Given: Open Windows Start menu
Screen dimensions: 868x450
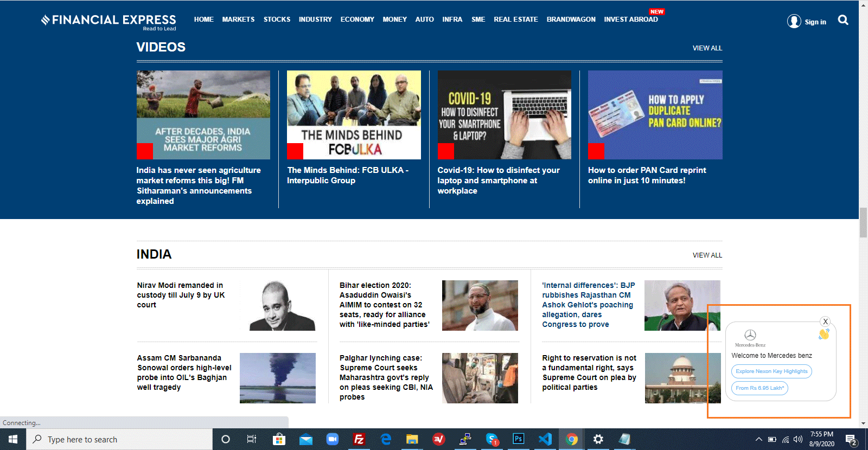Looking at the screenshot, I should tap(13, 439).
